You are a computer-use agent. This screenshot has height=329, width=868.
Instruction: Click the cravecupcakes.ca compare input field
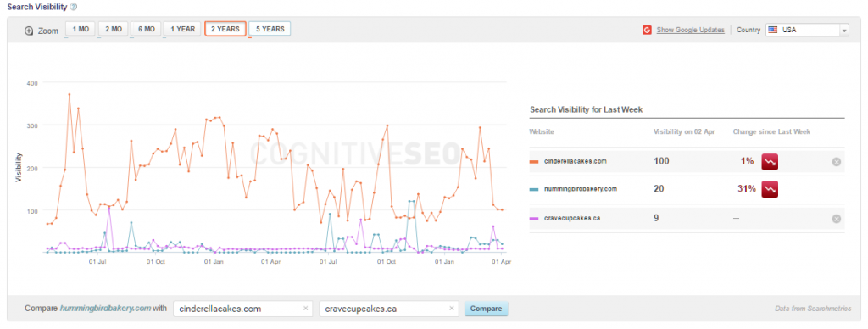(x=388, y=309)
